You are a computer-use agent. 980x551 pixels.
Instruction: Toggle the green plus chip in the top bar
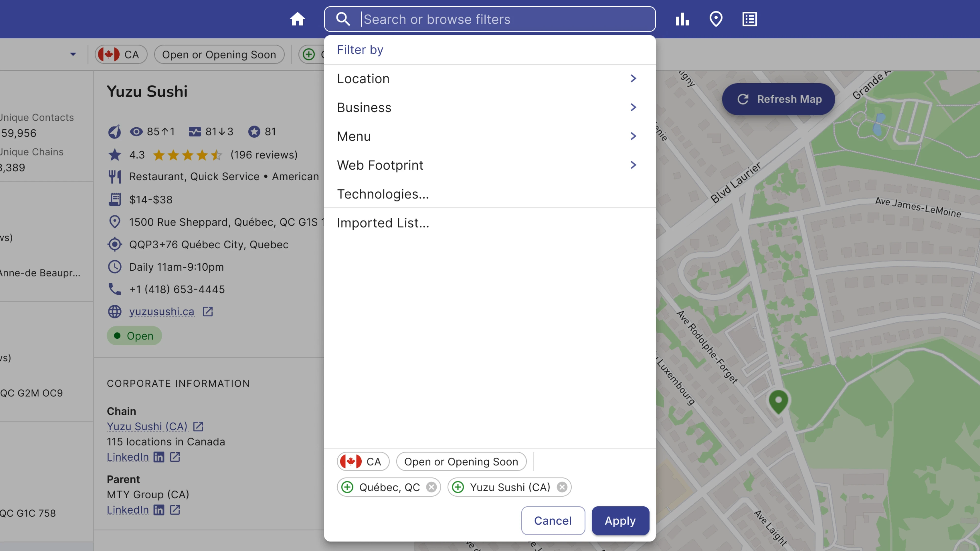click(308, 54)
